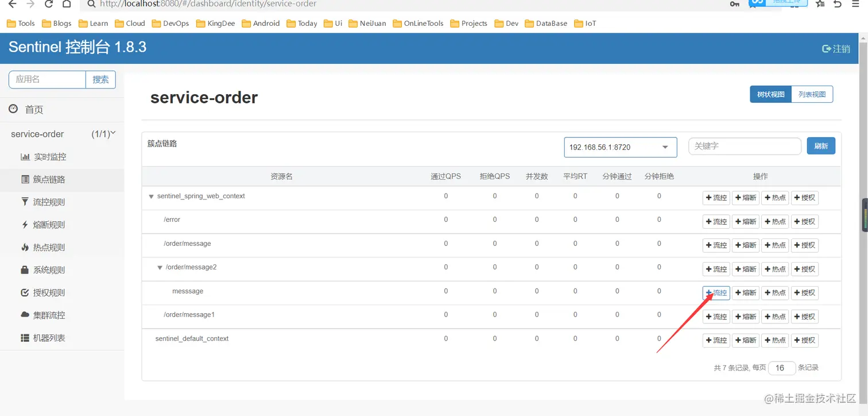868x416 pixels.
Task: Click the Sentinel 控制台 1.8.3 title
Action: (x=77, y=47)
